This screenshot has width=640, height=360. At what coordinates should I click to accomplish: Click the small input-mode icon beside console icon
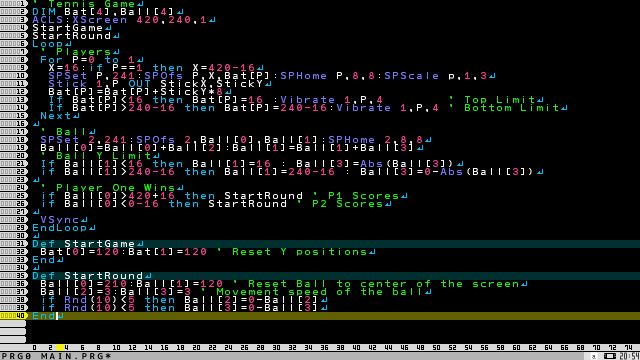(594, 357)
